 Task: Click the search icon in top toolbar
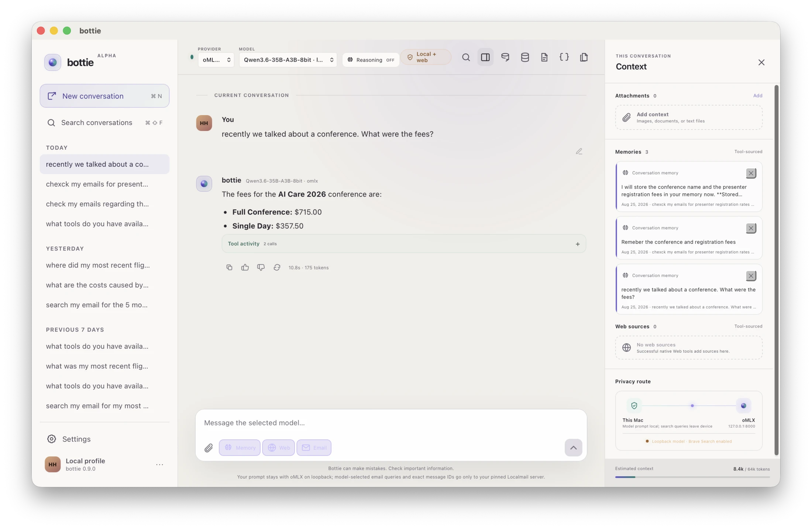pyautogui.click(x=466, y=57)
